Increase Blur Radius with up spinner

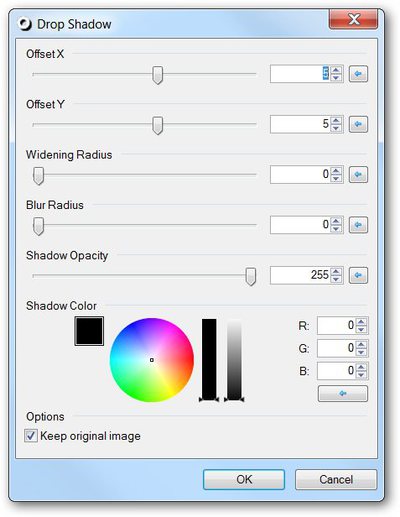click(336, 221)
